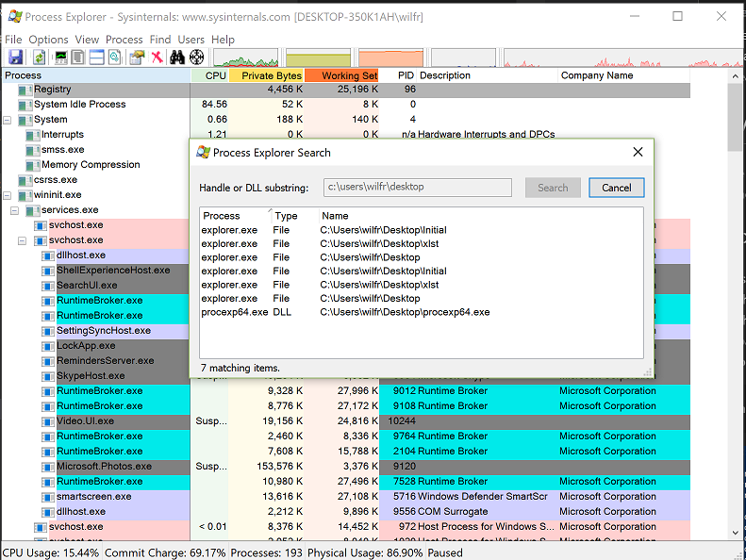The width and height of the screenshot is (746, 560).
Task: Sort by Company Name column header
Action: pos(623,75)
